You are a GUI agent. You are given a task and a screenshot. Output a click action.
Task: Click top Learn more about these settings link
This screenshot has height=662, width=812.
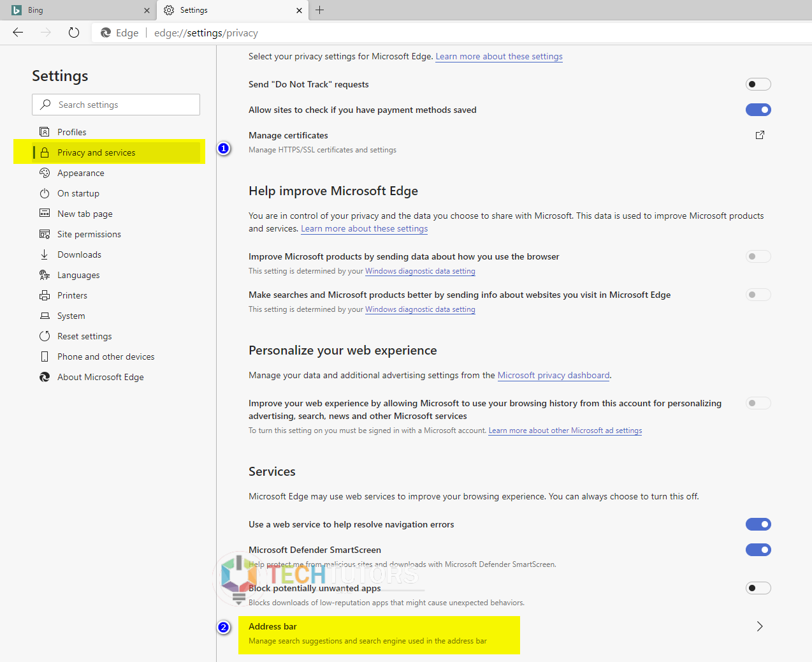tap(499, 56)
